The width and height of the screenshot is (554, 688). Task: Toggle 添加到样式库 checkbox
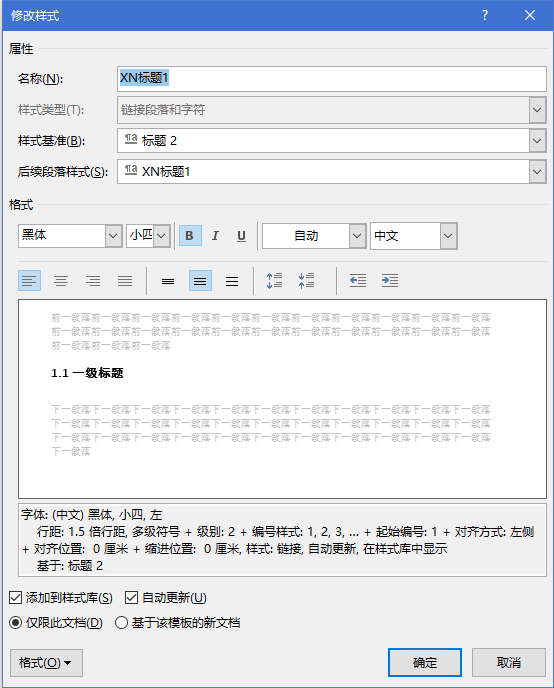coord(15,598)
